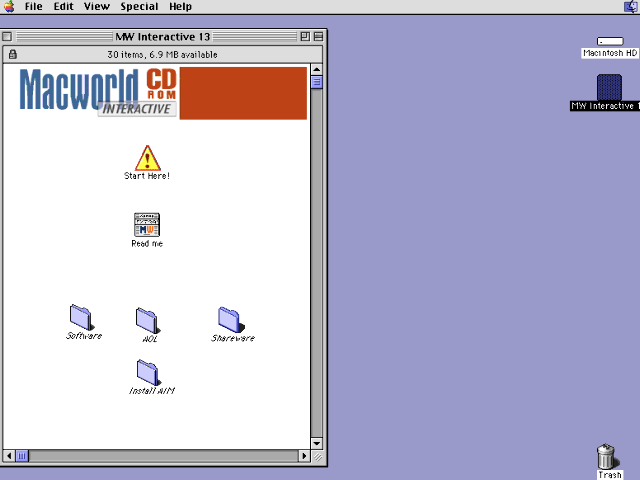Select the Read me document icon

[147, 224]
